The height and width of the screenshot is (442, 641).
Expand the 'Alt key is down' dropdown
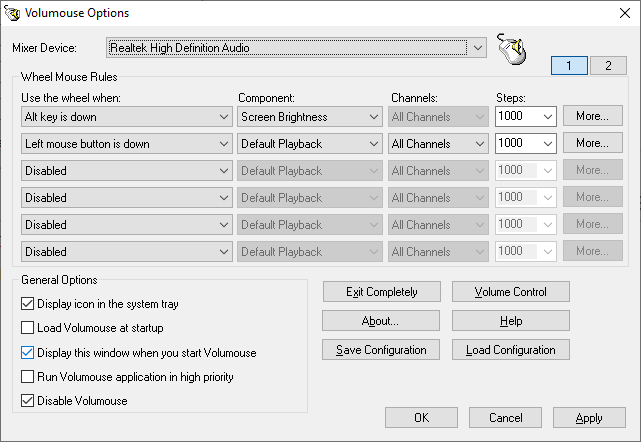point(223,117)
